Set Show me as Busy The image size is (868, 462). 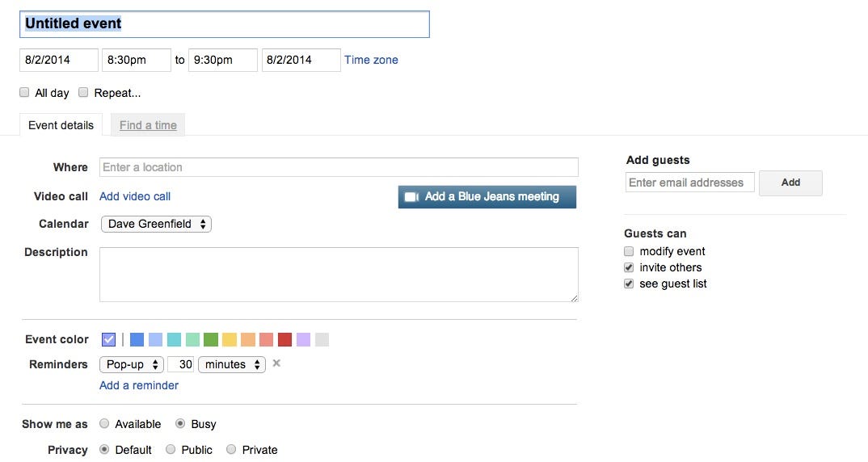(180, 424)
